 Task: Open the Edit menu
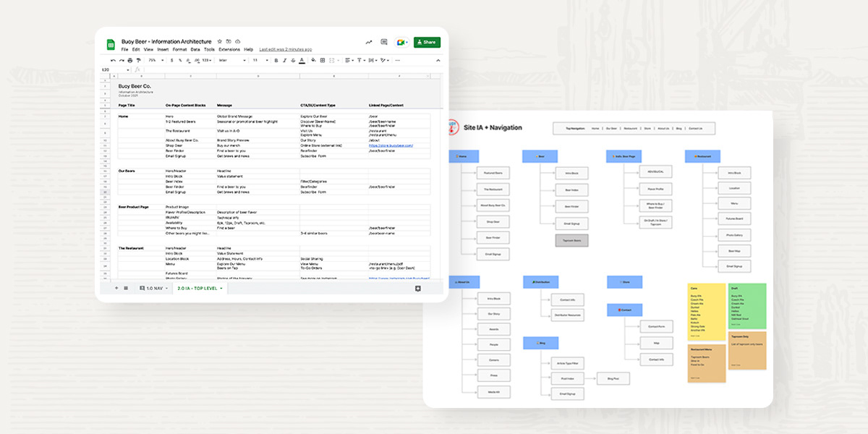click(136, 50)
